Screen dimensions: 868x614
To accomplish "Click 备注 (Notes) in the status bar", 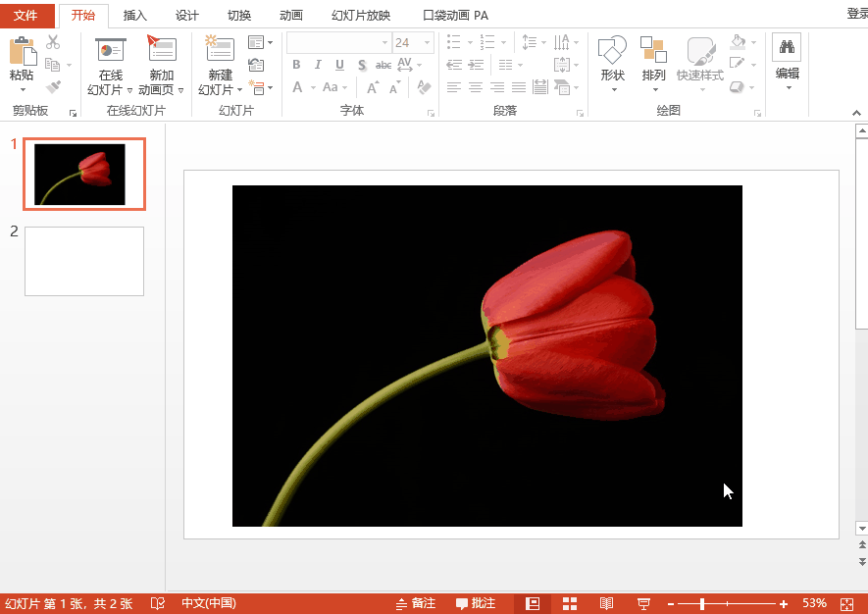I will point(417,603).
